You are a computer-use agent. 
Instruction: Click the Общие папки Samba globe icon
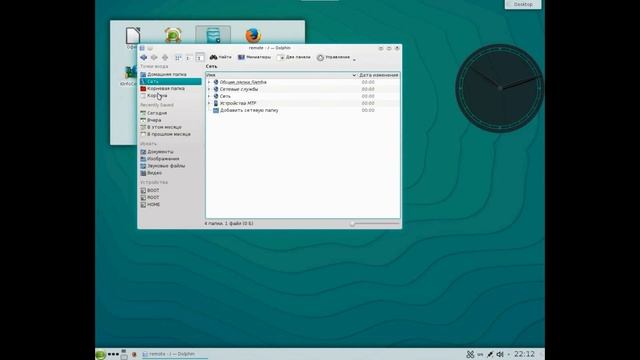coord(216,82)
